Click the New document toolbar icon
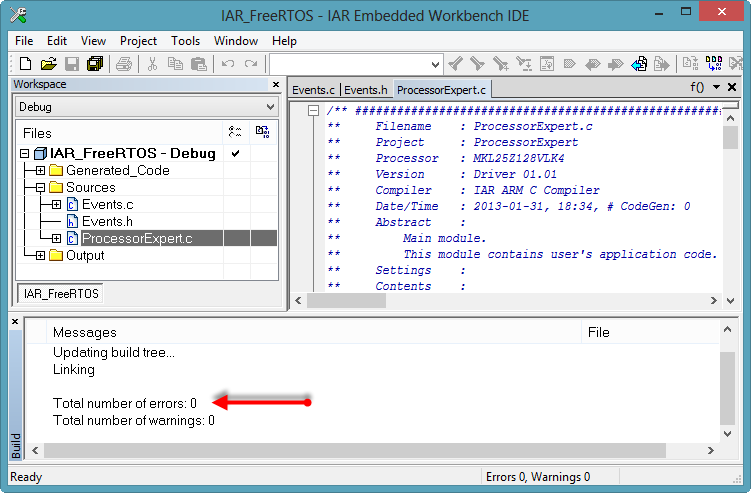Image resolution: width=751 pixels, height=493 pixels. point(26,64)
